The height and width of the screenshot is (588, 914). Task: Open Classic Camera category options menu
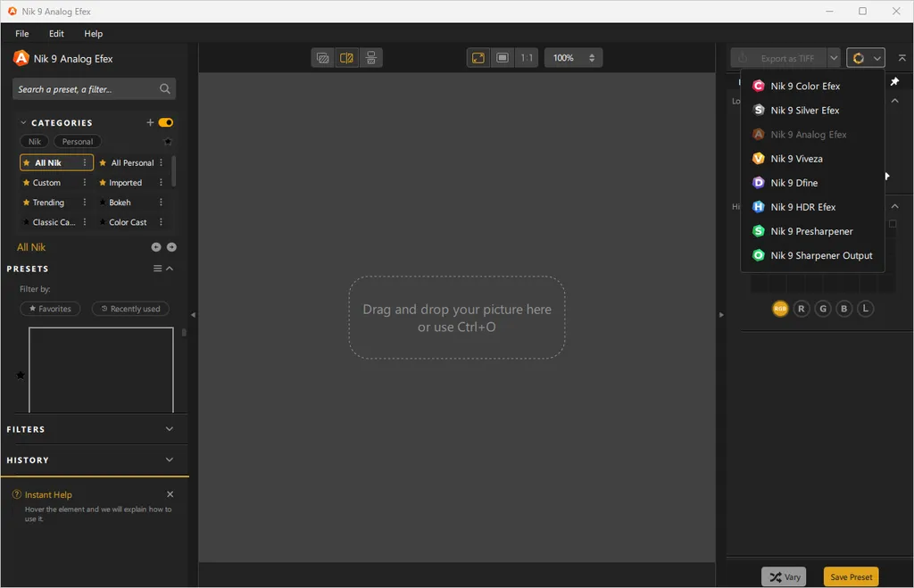85,222
